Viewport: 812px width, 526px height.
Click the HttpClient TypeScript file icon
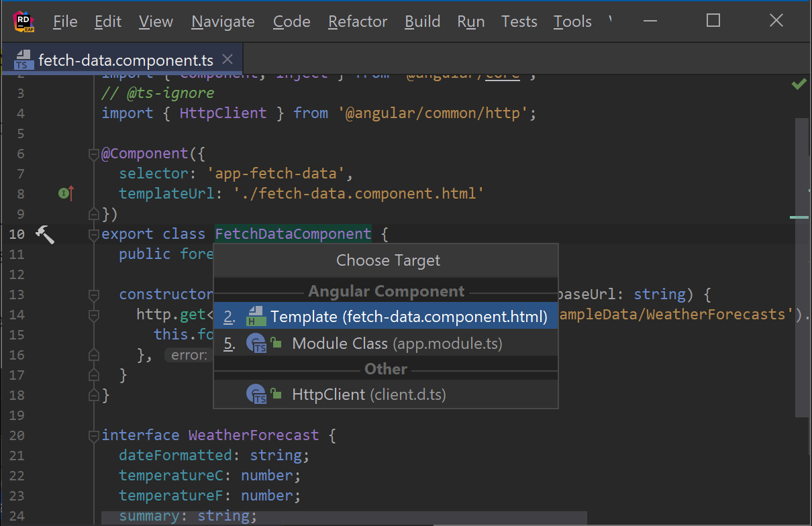256,394
